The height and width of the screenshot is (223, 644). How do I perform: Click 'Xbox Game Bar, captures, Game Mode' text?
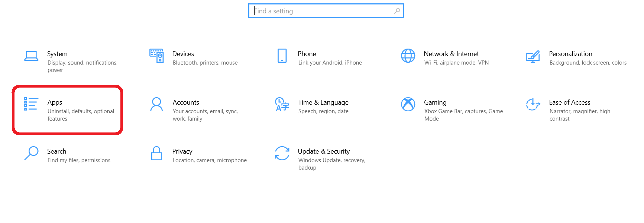(x=463, y=115)
